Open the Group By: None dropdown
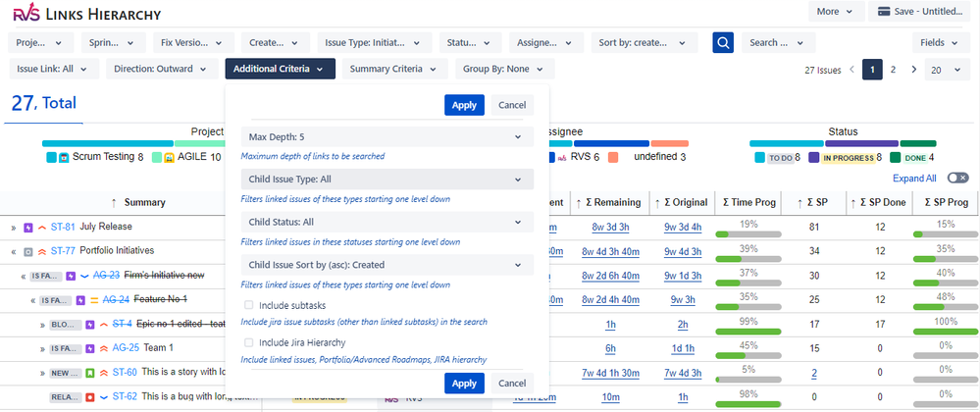Viewport: 980px width, 412px height. click(x=504, y=69)
